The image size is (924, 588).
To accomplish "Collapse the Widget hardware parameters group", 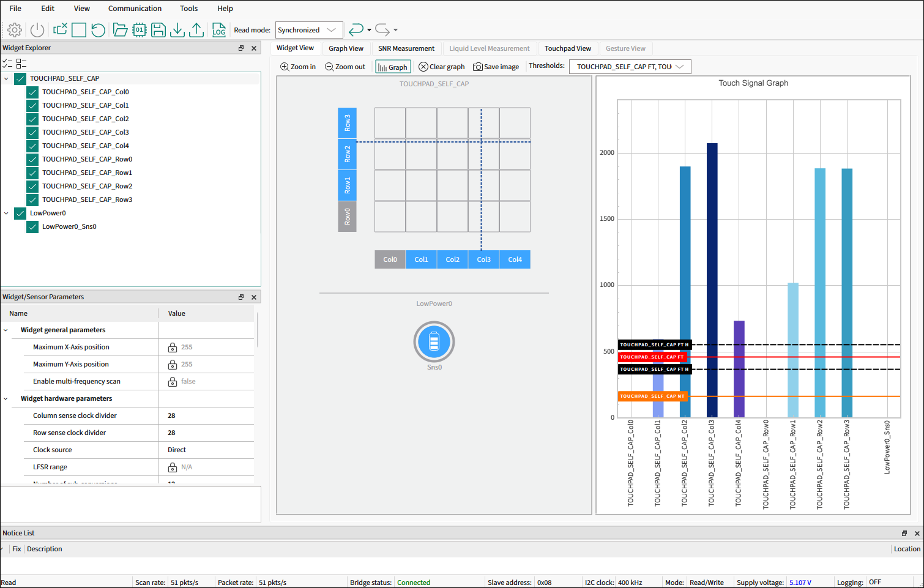I will point(6,399).
